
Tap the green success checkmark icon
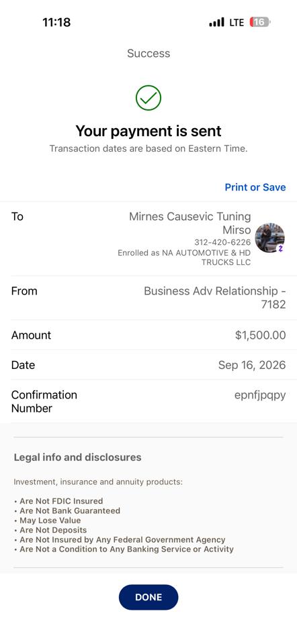[x=148, y=98]
